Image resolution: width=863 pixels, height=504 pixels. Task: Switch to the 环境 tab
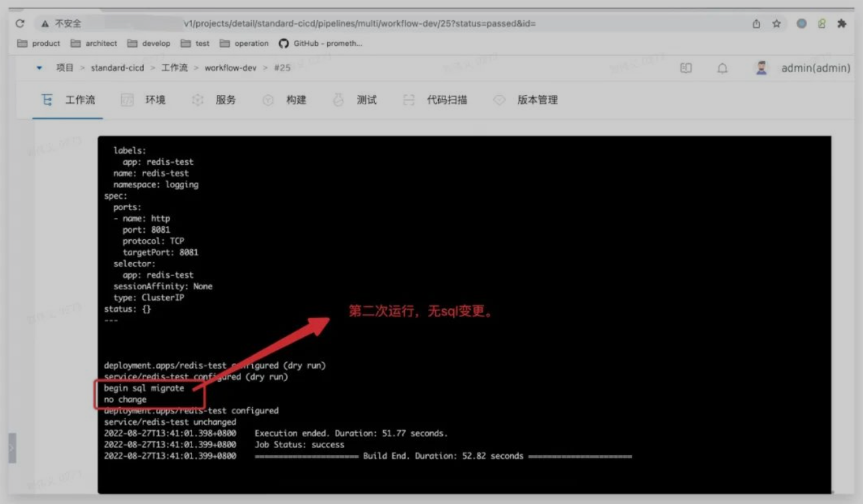143,100
